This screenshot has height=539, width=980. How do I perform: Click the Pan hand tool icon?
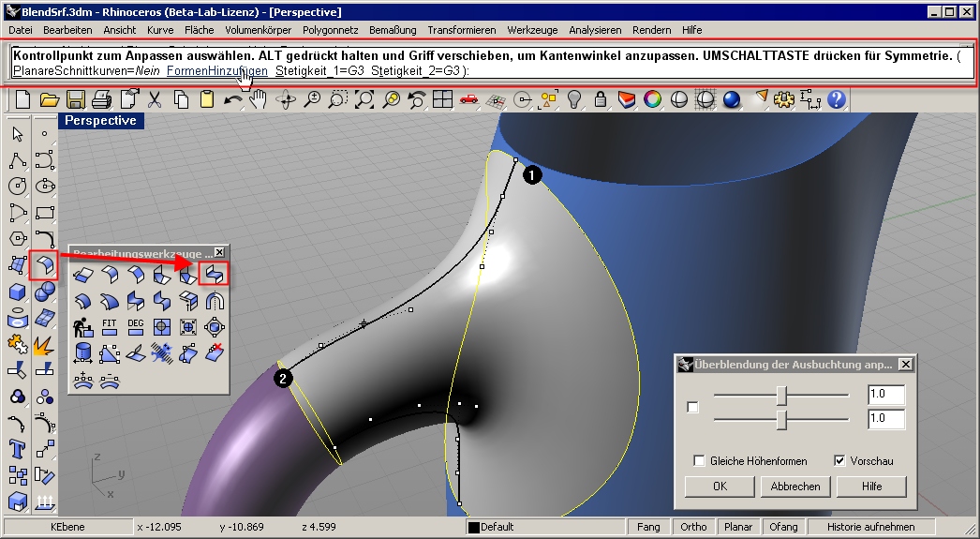click(260, 98)
